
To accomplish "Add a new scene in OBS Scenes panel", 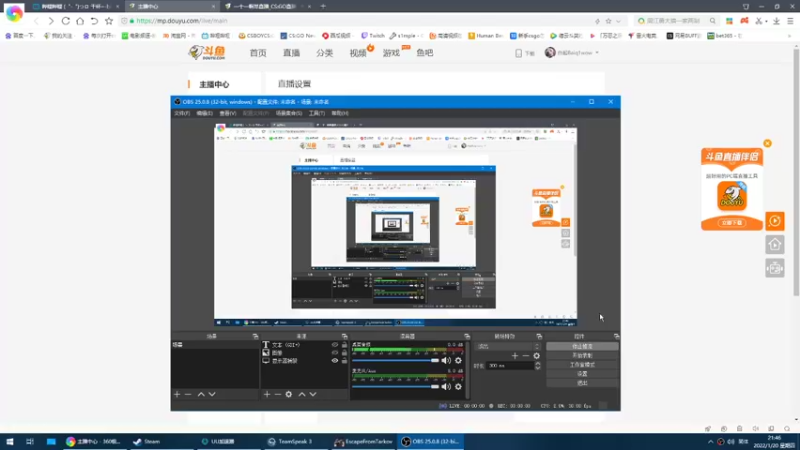I will [177, 394].
